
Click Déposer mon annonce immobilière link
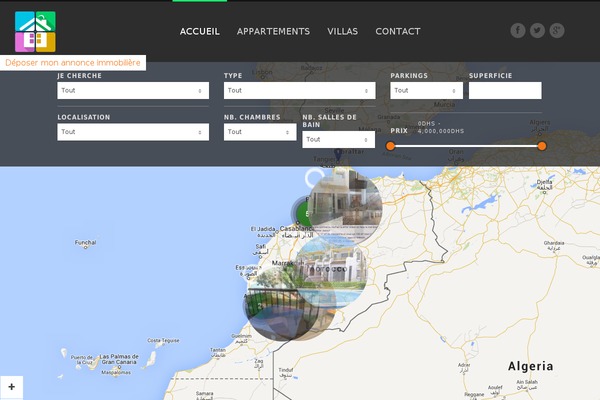coord(73,62)
